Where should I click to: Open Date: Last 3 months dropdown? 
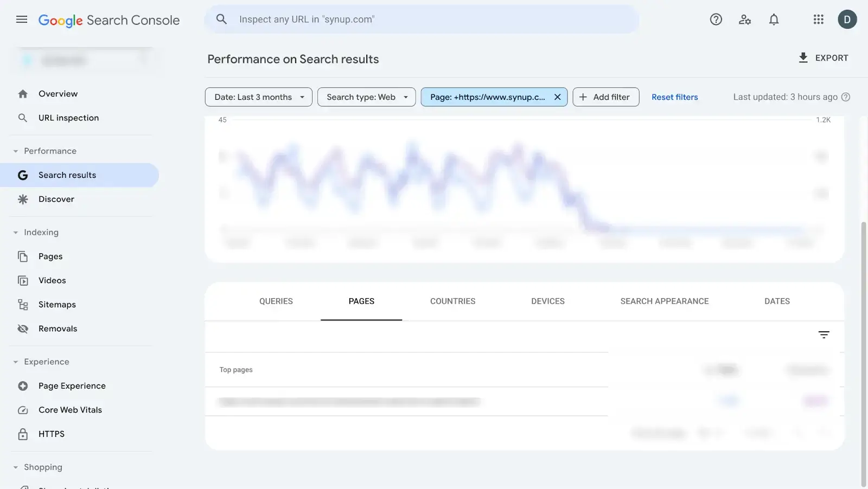258,97
